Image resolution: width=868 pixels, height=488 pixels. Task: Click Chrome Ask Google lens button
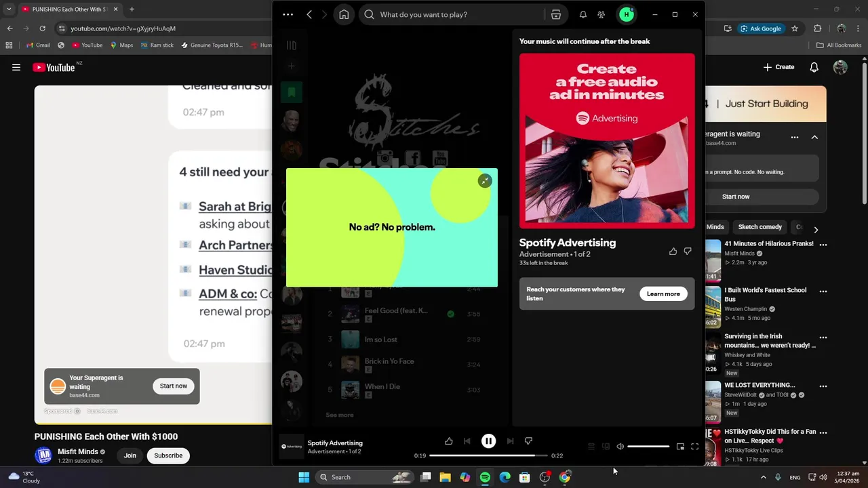(761, 28)
